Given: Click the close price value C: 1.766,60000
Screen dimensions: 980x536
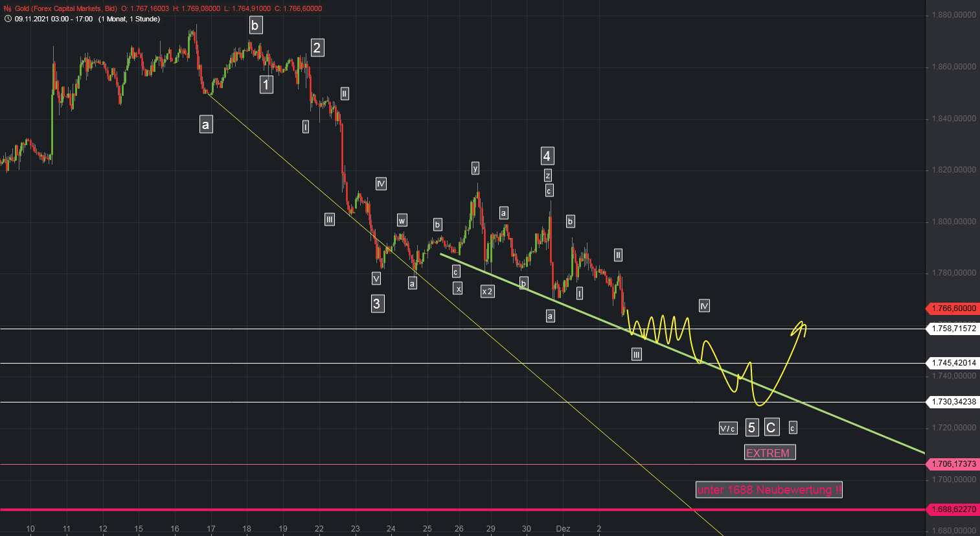Looking at the screenshot, I should coord(298,8).
